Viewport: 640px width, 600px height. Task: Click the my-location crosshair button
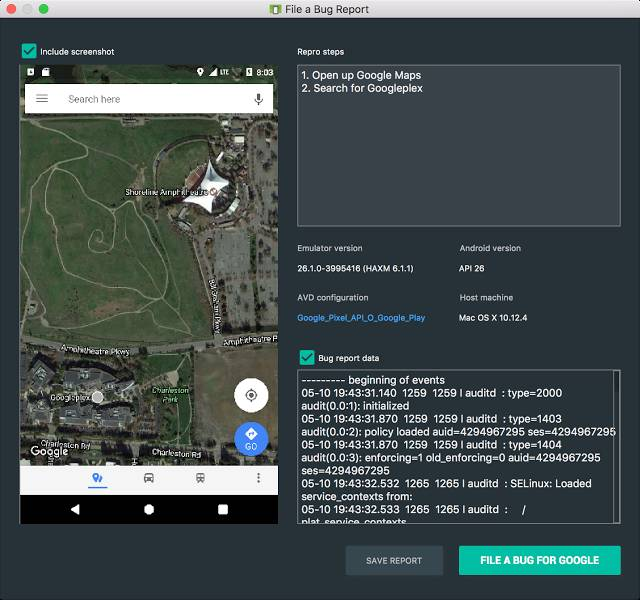point(251,395)
